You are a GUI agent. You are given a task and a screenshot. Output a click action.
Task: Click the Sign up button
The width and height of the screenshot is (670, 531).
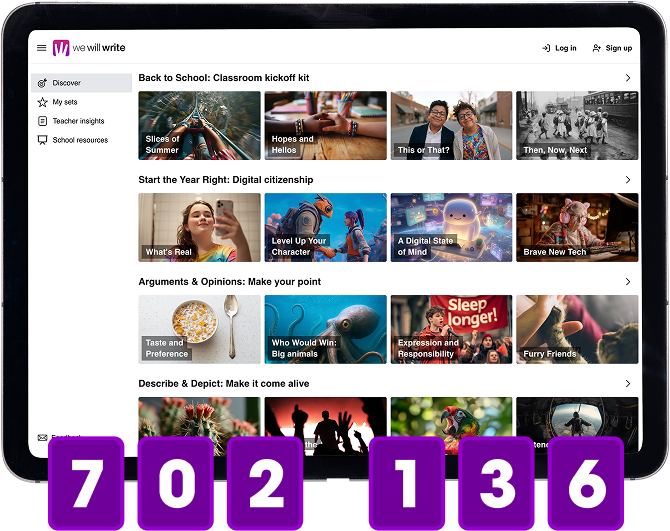(612, 48)
